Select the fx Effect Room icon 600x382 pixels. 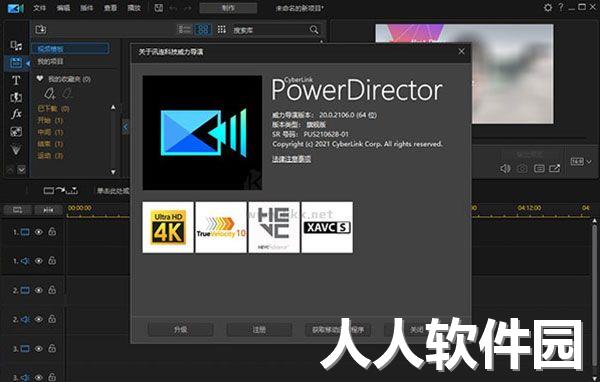coord(16,114)
